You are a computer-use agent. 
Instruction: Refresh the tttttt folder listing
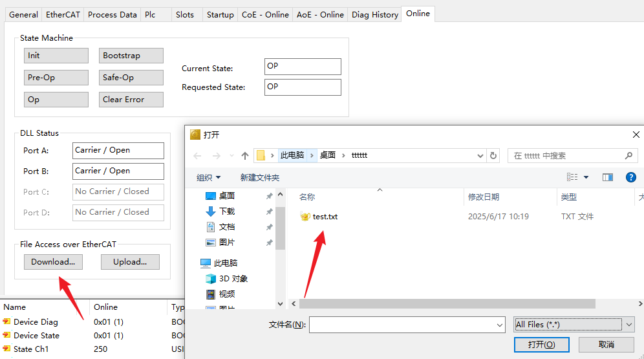pyautogui.click(x=493, y=156)
